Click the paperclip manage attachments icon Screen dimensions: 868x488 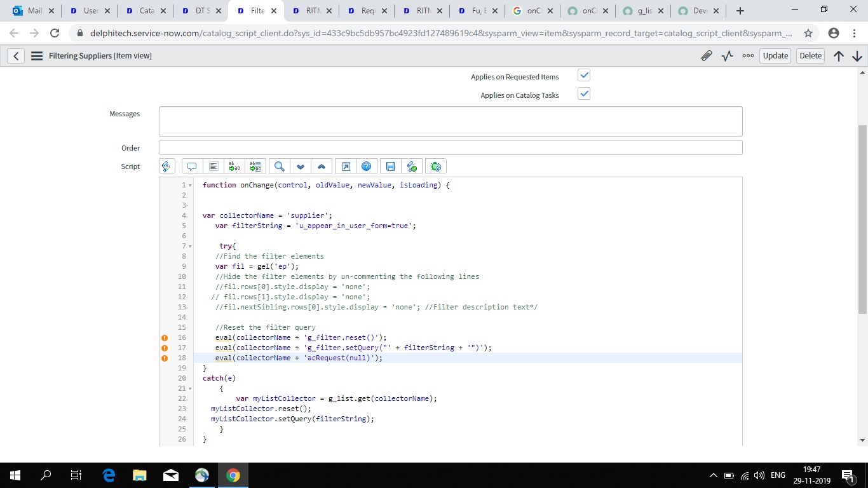[706, 56]
